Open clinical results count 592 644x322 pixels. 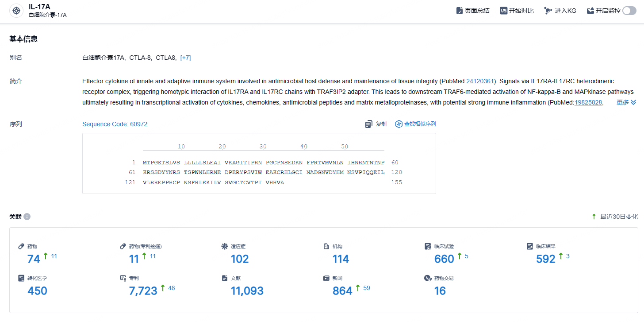tap(545, 259)
